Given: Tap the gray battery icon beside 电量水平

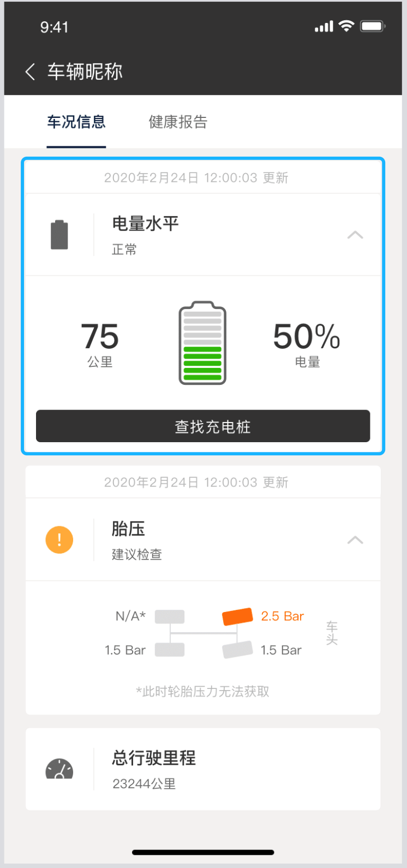Looking at the screenshot, I should (59, 235).
